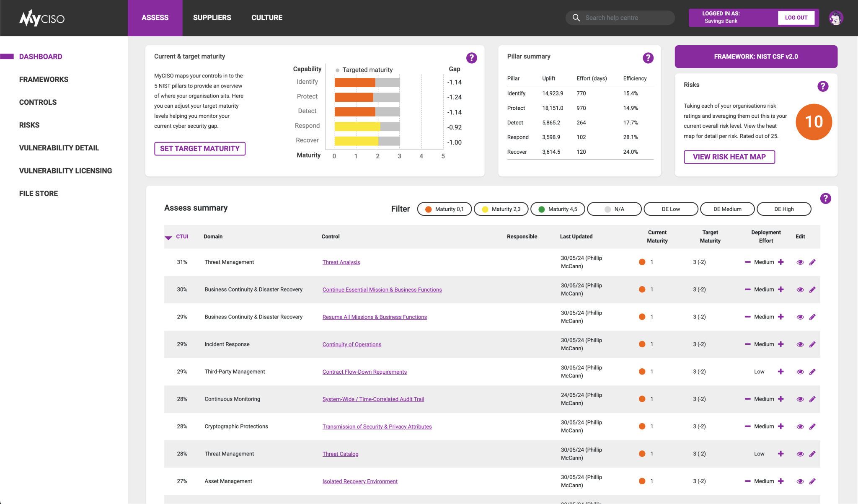
Task: Increase deployment effort for Threat Analysis
Action: 780,262
